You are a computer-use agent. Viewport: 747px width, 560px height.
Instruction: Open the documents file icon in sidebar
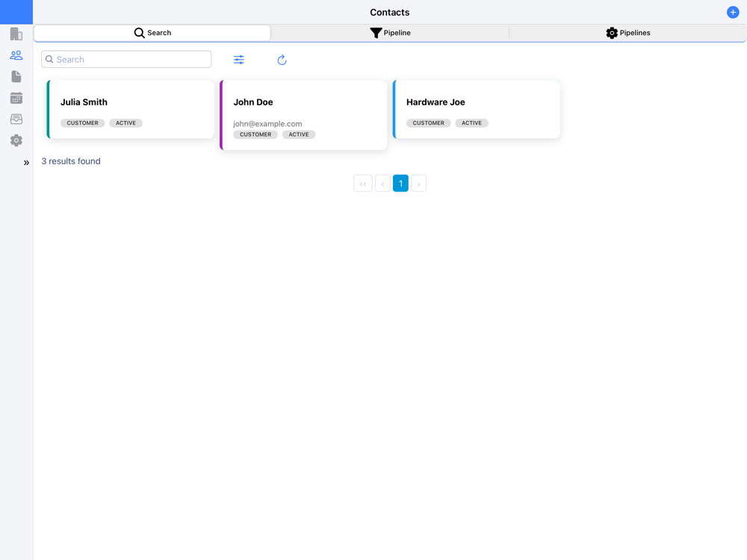tap(16, 77)
